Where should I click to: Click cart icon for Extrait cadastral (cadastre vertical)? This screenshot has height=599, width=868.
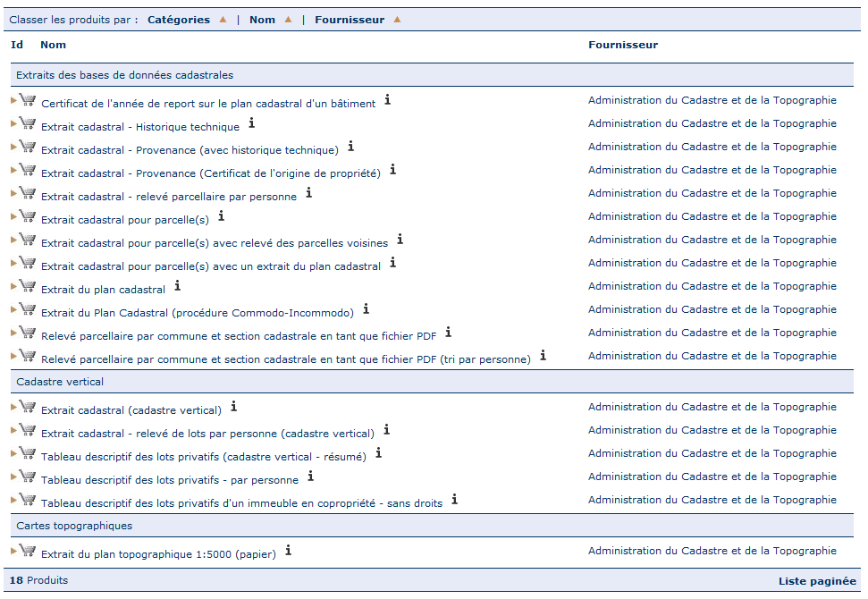coord(27,407)
